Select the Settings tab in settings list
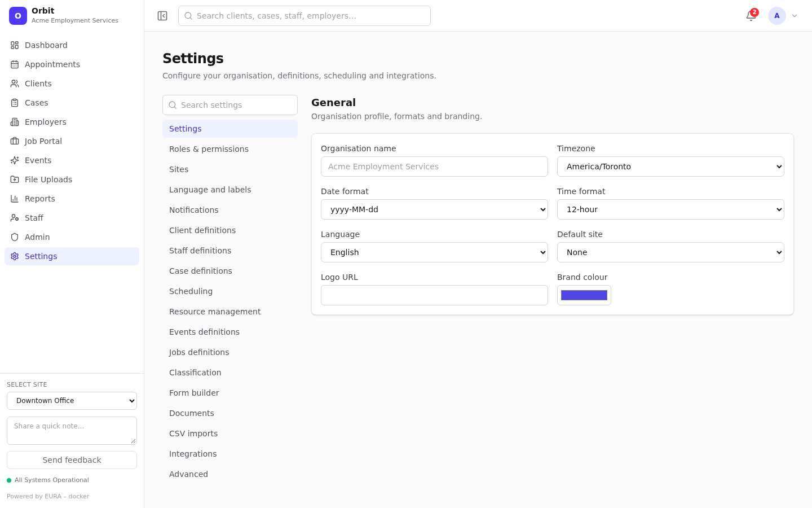Screen dimensions: 812x508 [x=230, y=129]
